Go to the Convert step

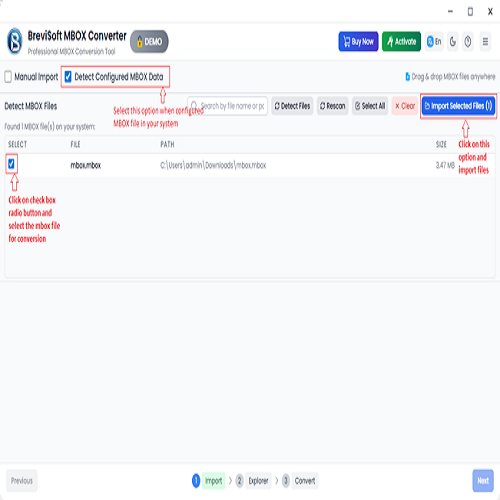click(x=305, y=481)
